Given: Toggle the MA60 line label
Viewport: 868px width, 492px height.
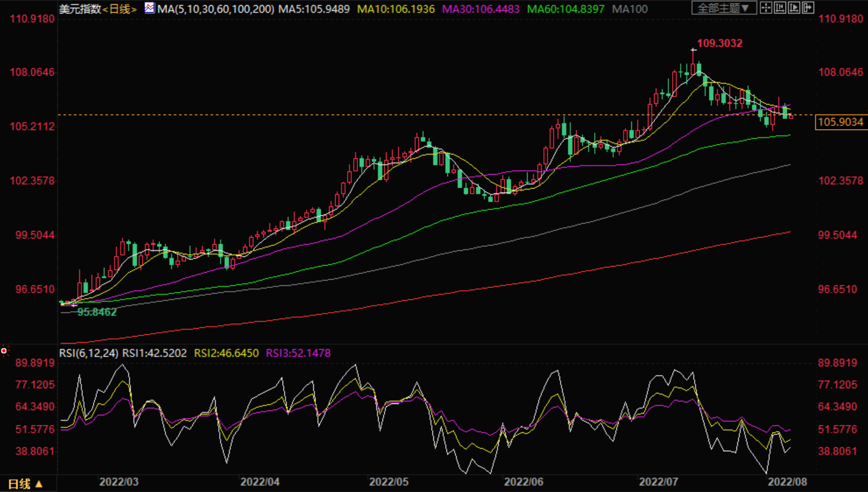Looking at the screenshot, I should [x=565, y=9].
